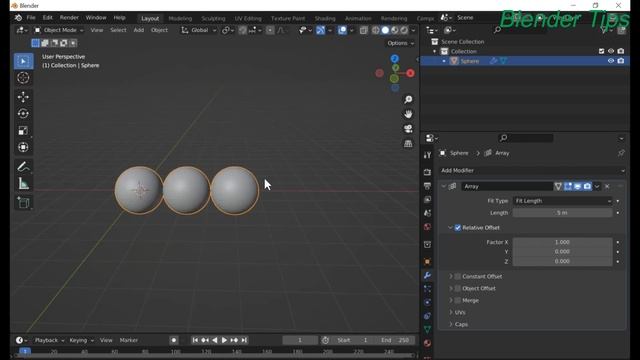Viewport: 640px width, 360px height.
Task: Open the Tool properties tab icon
Action: [427, 155]
